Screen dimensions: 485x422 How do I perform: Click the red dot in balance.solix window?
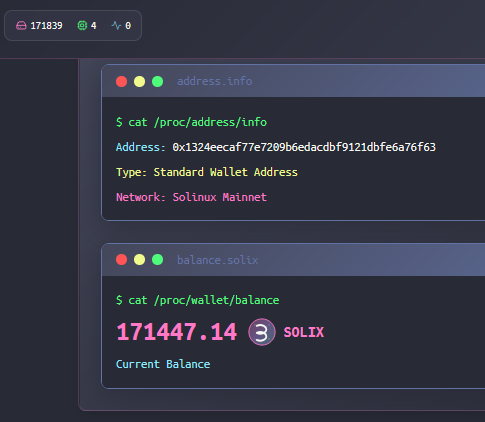[121, 260]
